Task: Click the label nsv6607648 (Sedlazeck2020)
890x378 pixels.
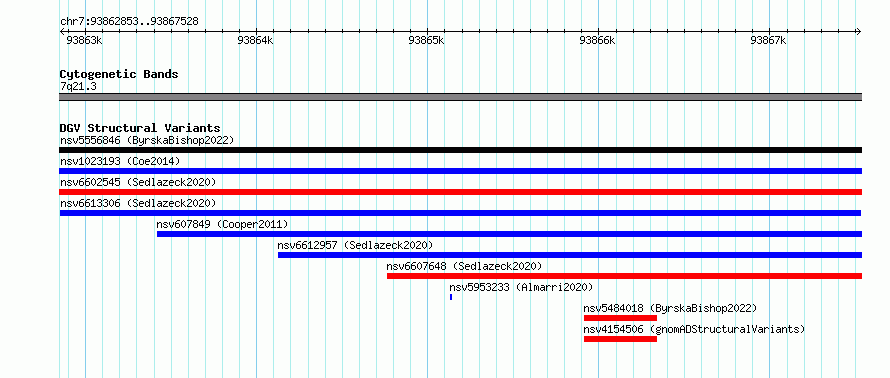Action: pos(464,266)
